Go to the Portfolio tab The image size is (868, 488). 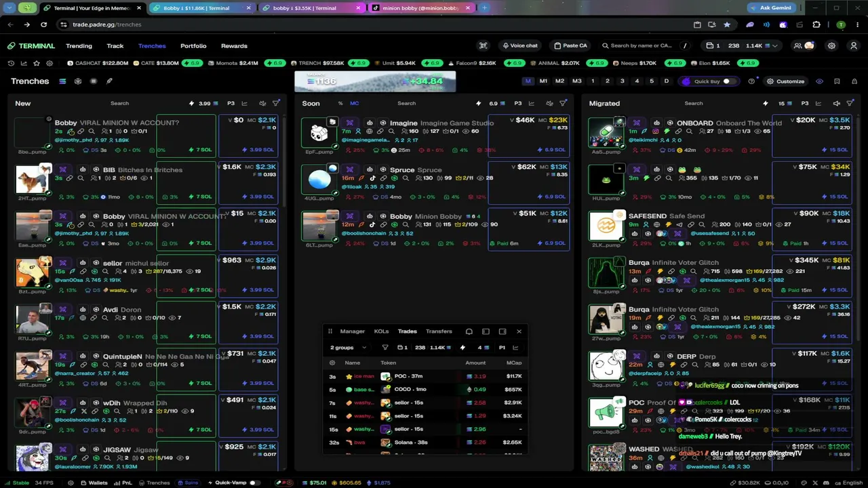193,46
